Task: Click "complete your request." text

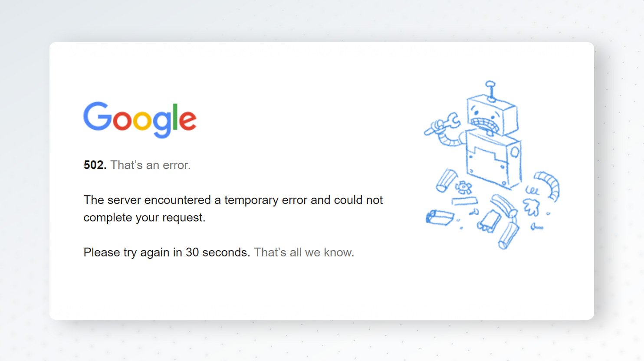Action: 145,217
